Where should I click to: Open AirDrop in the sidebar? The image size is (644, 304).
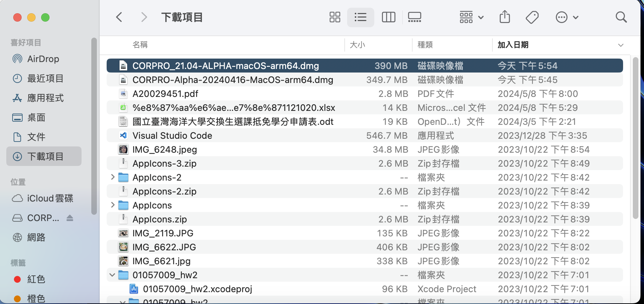point(43,59)
